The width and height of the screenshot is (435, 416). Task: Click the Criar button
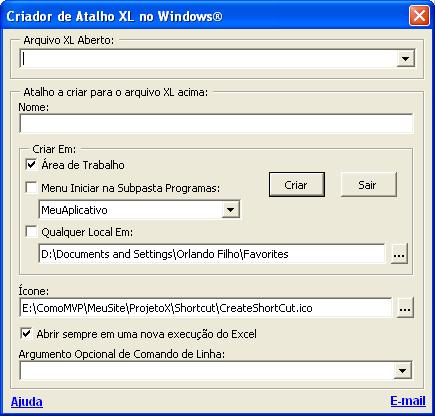[297, 185]
